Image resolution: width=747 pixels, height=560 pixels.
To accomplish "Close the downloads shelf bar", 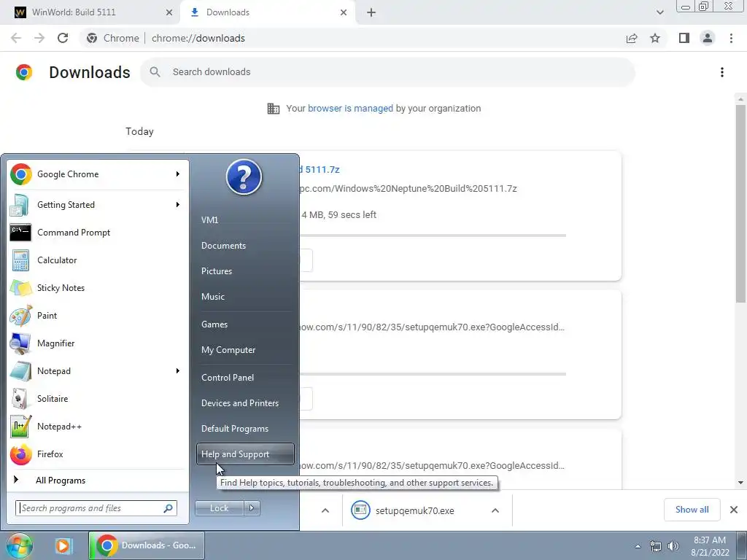I will (734, 510).
